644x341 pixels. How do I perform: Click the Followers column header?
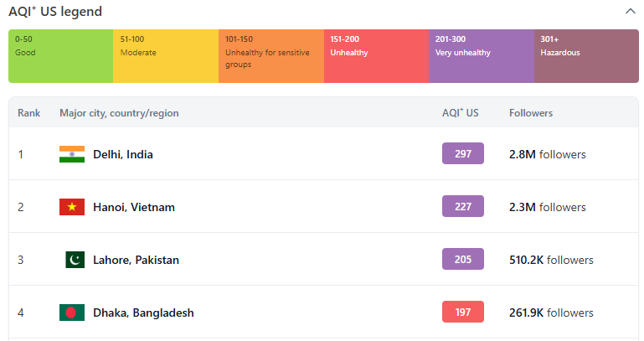click(531, 113)
